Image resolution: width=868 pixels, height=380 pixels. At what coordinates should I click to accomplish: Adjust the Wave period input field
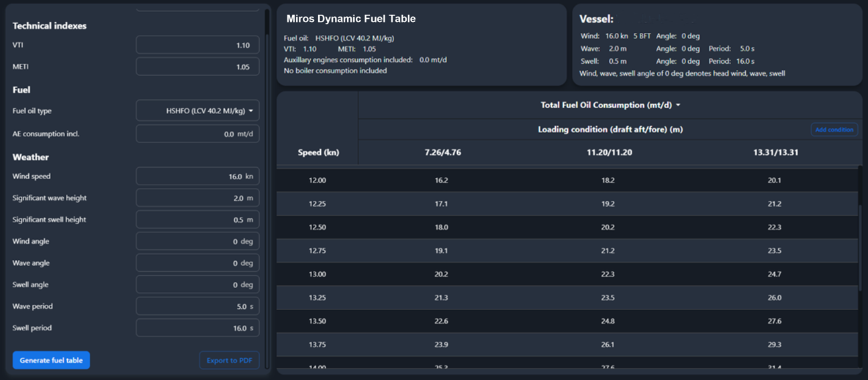[x=197, y=307]
